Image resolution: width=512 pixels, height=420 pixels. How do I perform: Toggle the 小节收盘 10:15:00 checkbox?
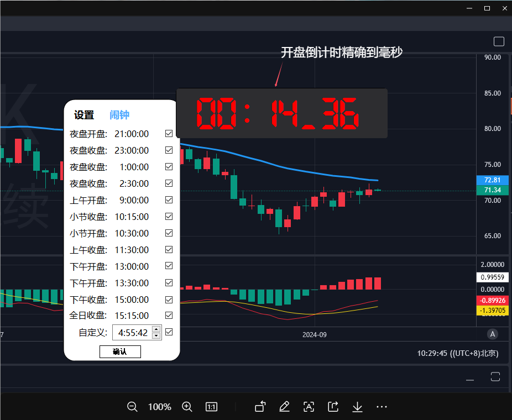(169, 217)
